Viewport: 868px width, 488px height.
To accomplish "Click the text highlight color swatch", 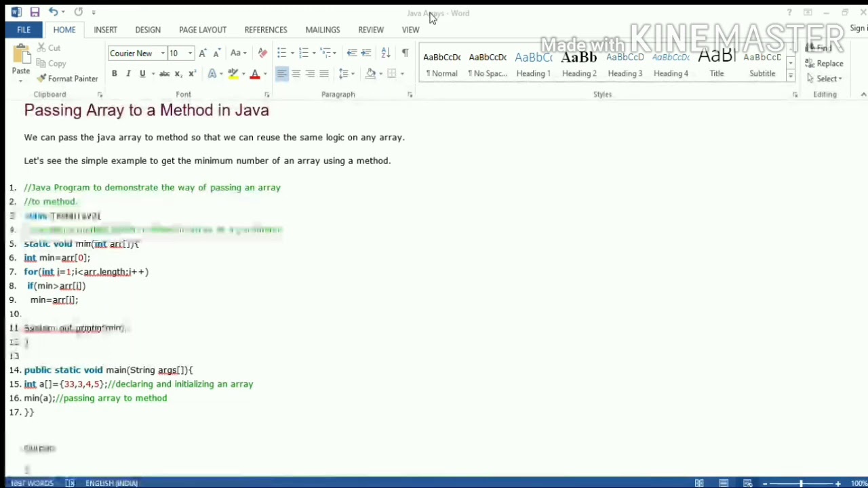I will [x=233, y=73].
